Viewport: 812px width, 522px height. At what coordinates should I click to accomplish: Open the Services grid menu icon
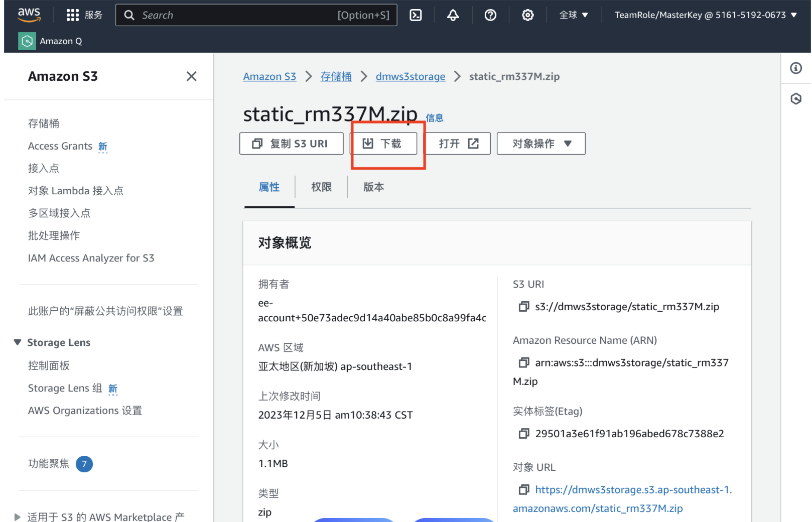tap(73, 15)
